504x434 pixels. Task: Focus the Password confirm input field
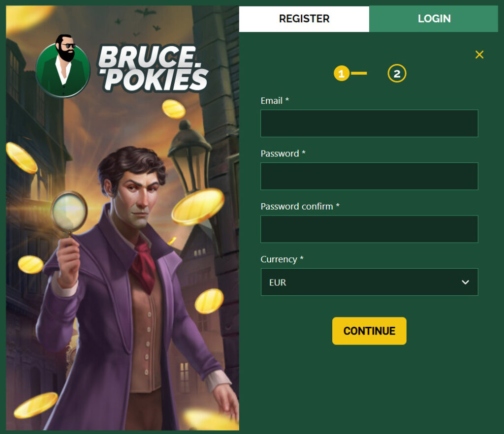(x=369, y=229)
